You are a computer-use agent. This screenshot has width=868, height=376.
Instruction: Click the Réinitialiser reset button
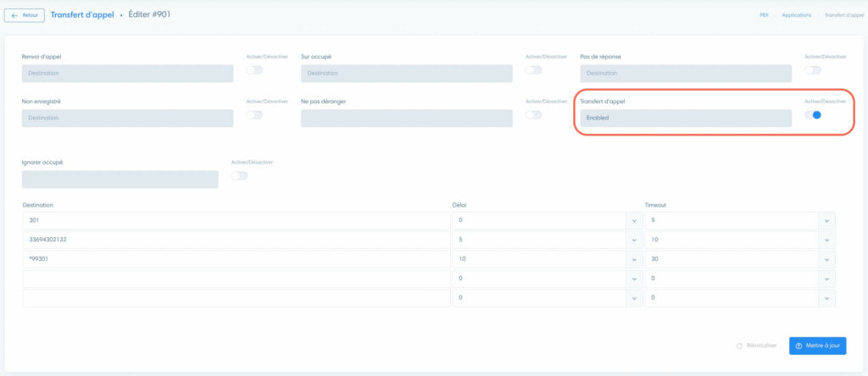(756, 346)
